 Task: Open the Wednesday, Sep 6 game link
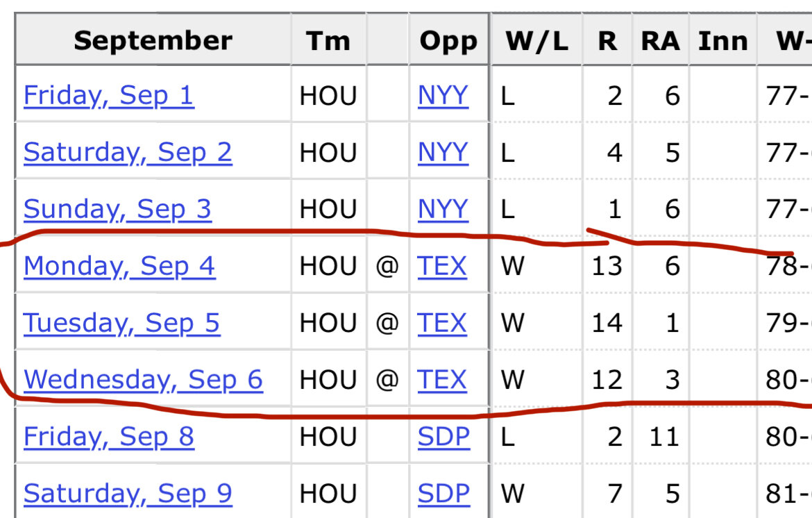coord(144,381)
